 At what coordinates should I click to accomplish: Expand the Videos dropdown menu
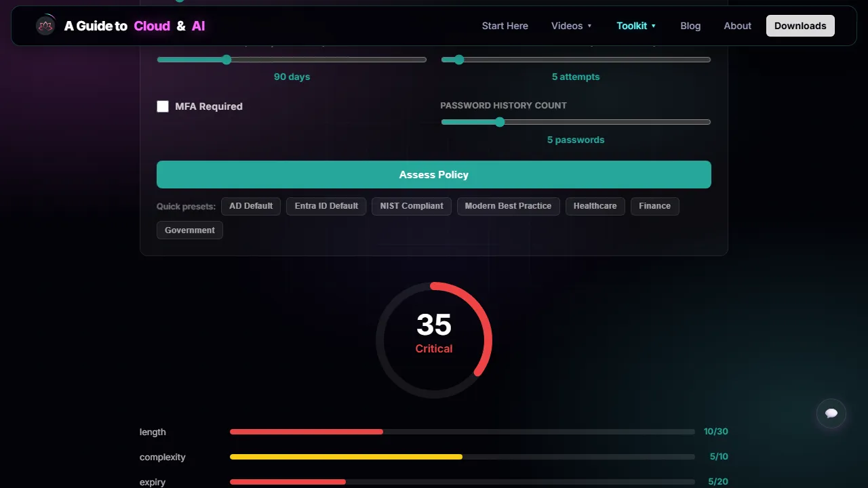pos(572,26)
